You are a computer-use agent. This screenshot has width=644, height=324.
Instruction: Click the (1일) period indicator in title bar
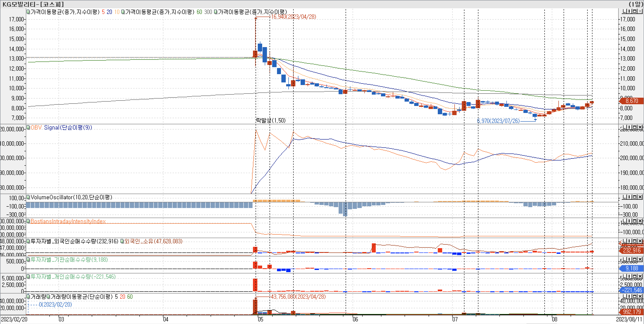pos(635,4)
